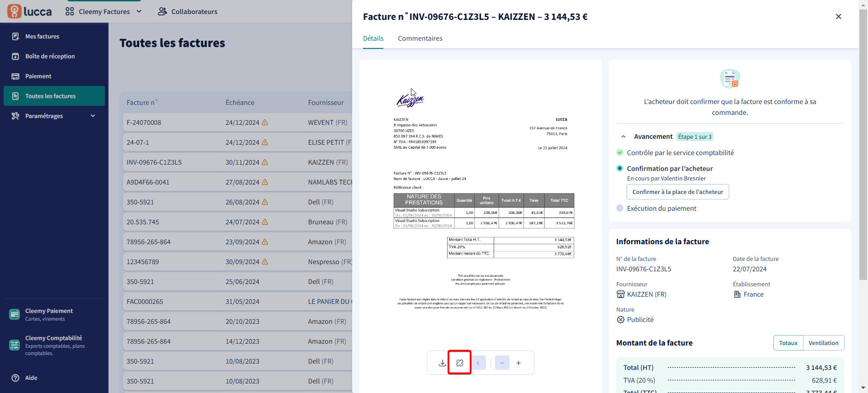
Task: Close the invoice detail panel
Action: 839,17
